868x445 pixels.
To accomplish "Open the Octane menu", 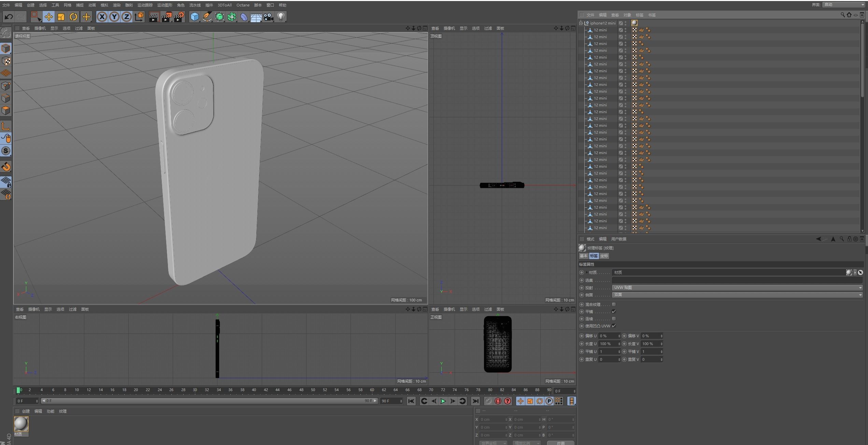I will click(x=243, y=5).
